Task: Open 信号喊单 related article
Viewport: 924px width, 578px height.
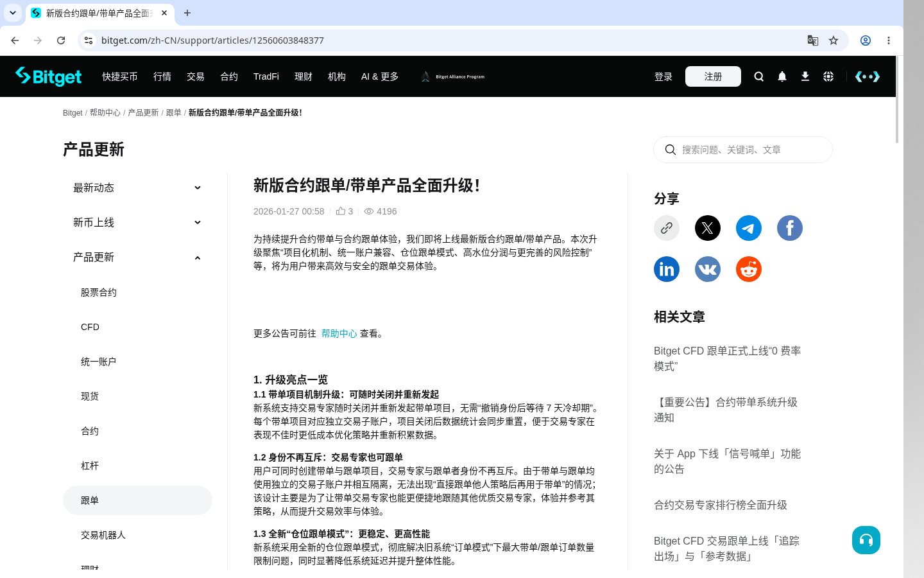Action: [x=728, y=461]
